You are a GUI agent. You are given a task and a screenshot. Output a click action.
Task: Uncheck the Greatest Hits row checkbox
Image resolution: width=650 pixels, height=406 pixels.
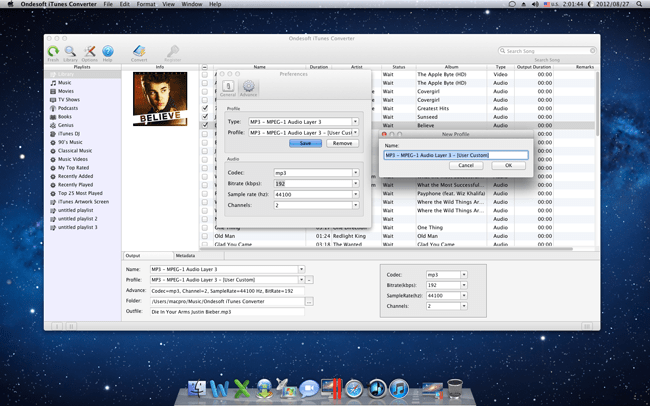(205, 108)
